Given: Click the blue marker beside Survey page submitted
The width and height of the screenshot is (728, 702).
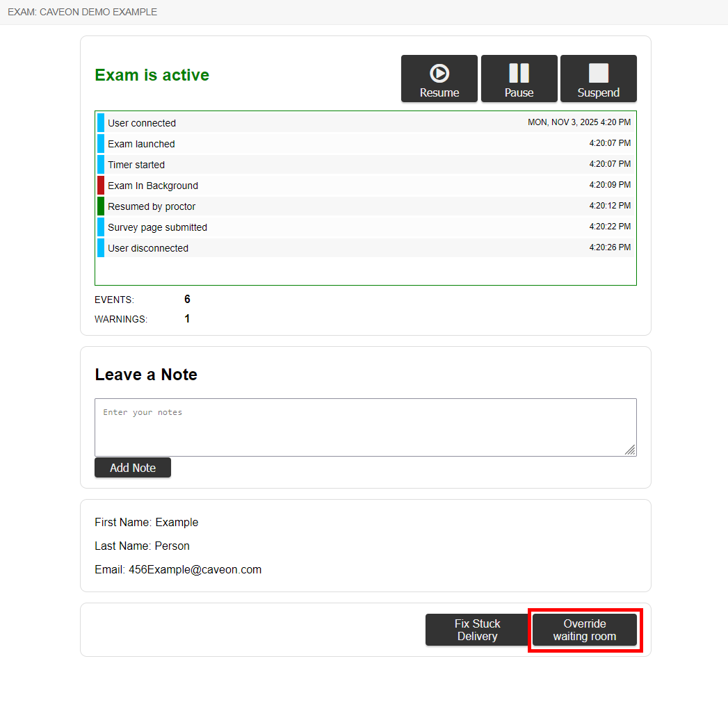Looking at the screenshot, I should point(101,227).
